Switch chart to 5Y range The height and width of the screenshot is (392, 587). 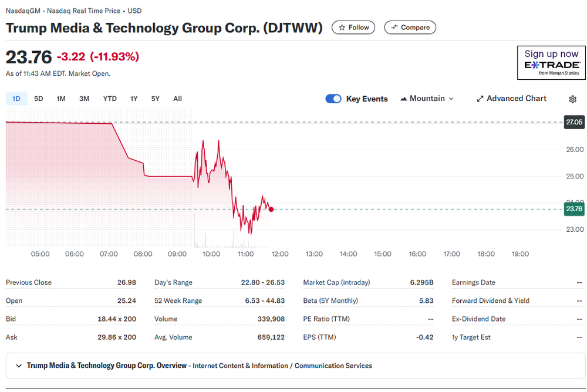point(155,99)
